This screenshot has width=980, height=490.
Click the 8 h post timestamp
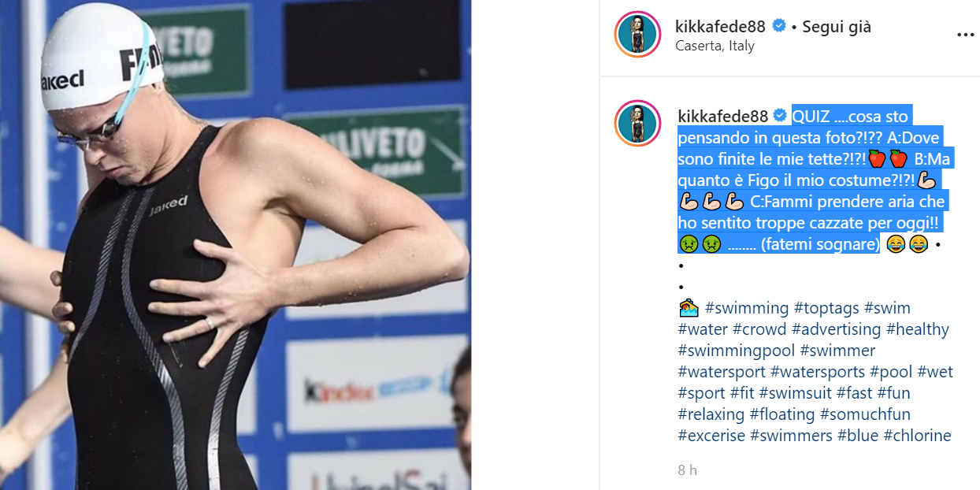688,470
